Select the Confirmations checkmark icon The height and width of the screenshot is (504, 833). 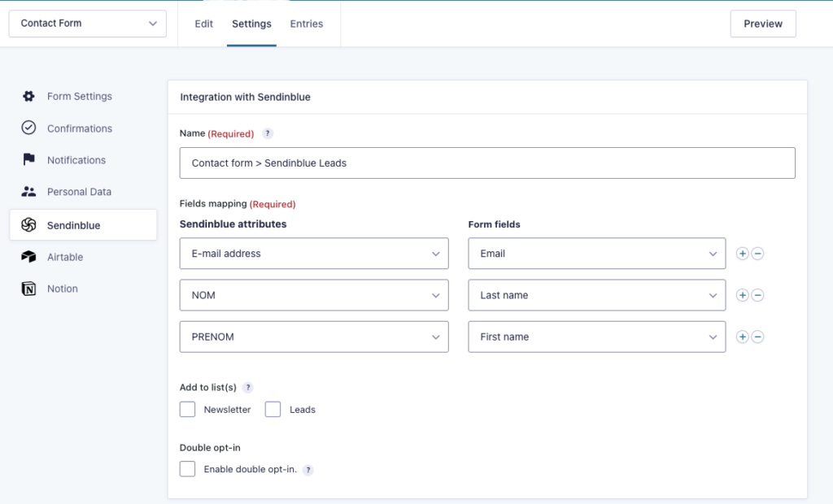tap(28, 128)
